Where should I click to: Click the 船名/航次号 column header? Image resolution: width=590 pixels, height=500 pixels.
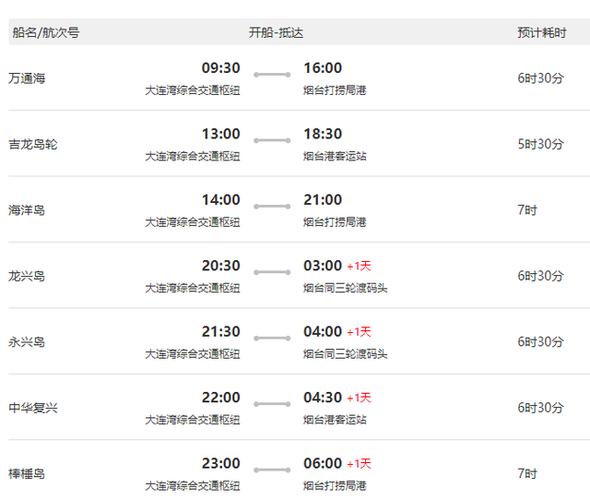[x=46, y=32]
